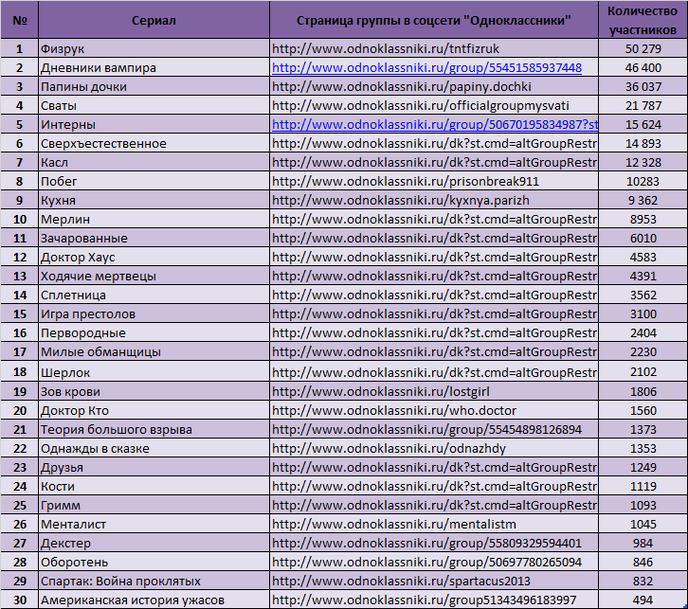Click the Доктор Хаус series cell
The image size is (688, 609).
pos(154,257)
